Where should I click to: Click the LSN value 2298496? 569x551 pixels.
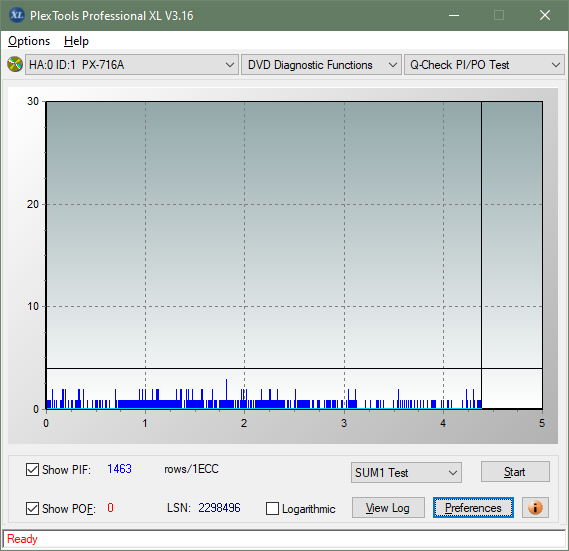click(x=219, y=507)
